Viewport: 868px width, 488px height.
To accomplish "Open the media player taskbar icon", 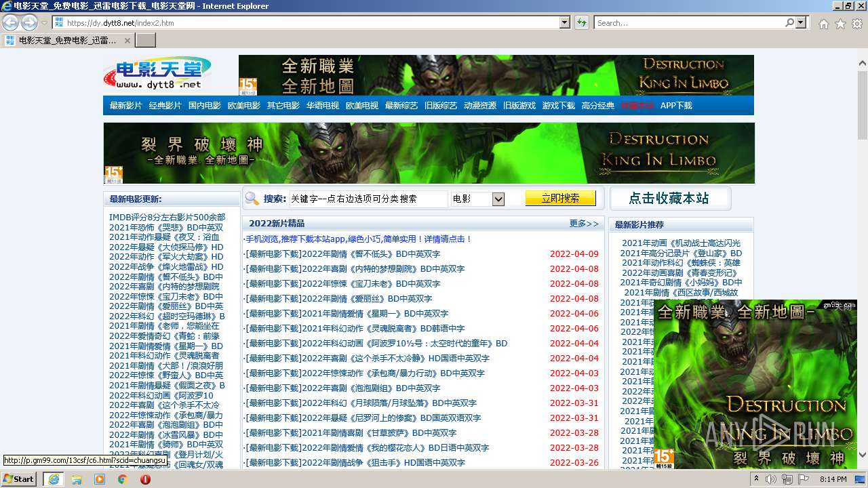I will click(x=100, y=479).
